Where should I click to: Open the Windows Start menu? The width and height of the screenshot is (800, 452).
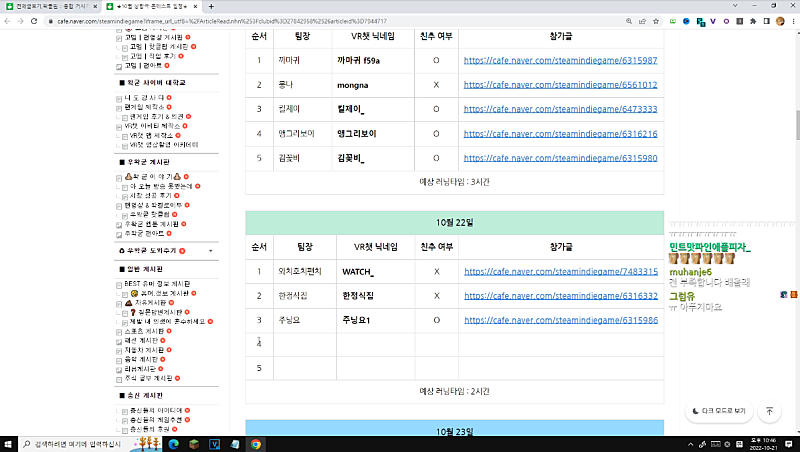coord(10,443)
